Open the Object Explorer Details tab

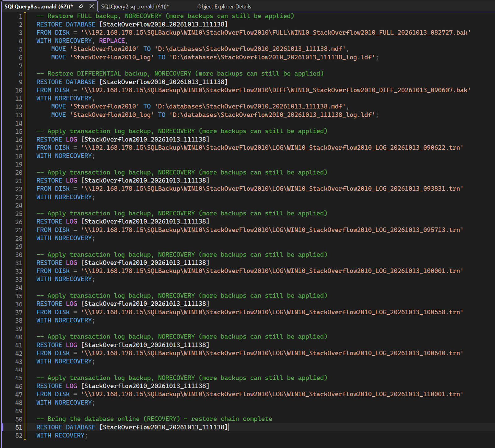click(224, 6)
